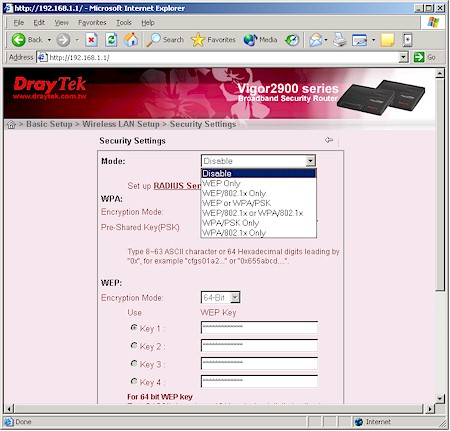Click into the Key 3 WEP field
The image size is (450, 431).
tap(259, 363)
